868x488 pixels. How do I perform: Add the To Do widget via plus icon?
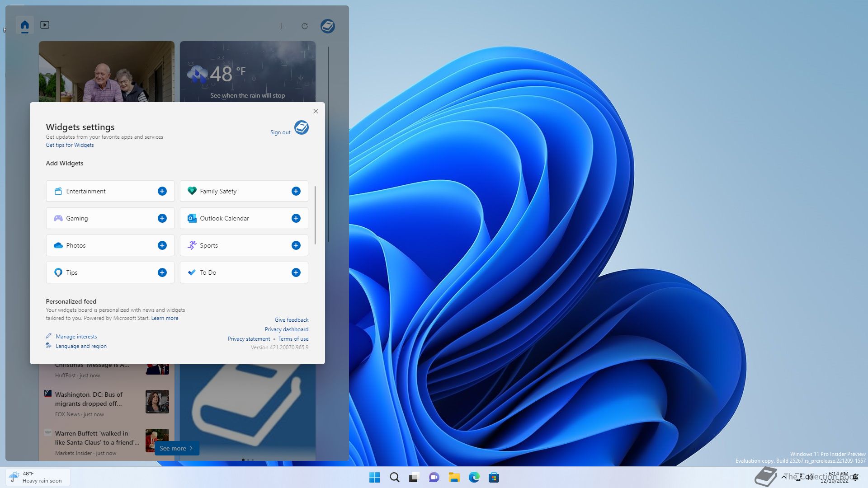tap(296, 272)
